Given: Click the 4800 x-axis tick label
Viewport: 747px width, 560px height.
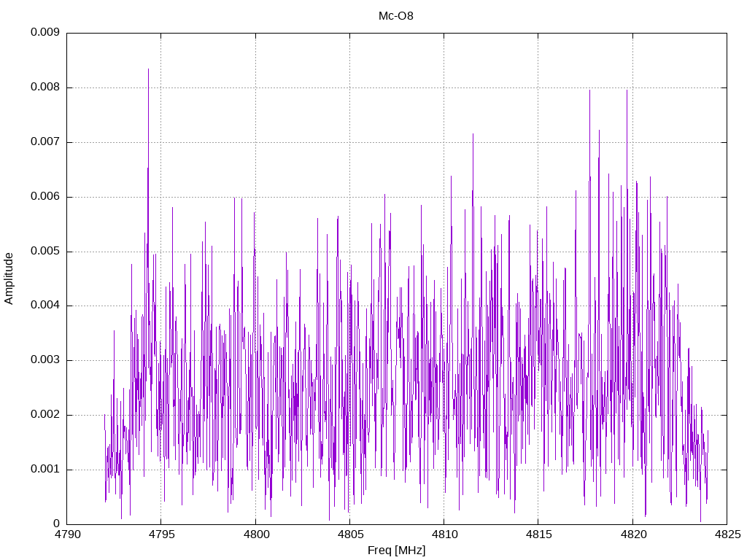Looking at the screenshot, I should (256, 534).
